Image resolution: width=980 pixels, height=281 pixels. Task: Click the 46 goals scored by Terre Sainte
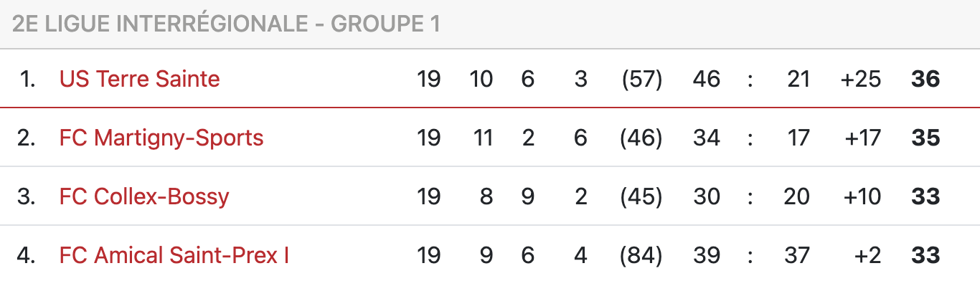(x=707, y=78)
